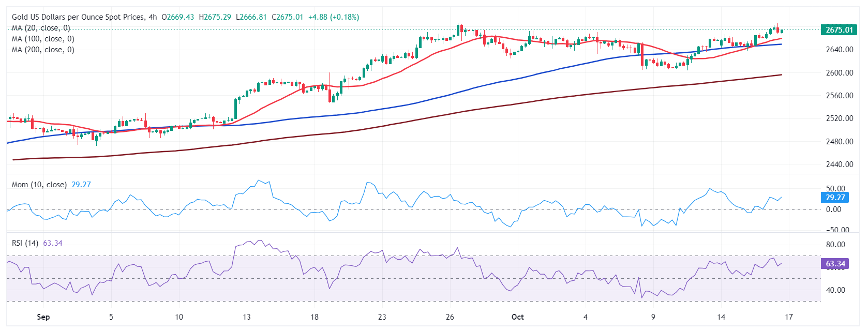This screenshot has height=330, width=868.
Task: Click the Momentum legend value 29.27
Action: 81,185
